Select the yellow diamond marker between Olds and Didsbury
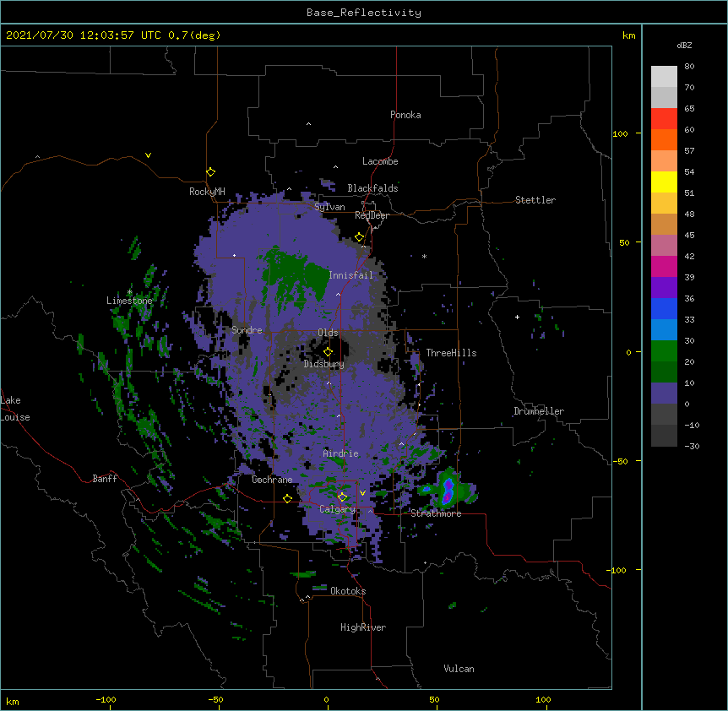 click(x=329, y=352)
